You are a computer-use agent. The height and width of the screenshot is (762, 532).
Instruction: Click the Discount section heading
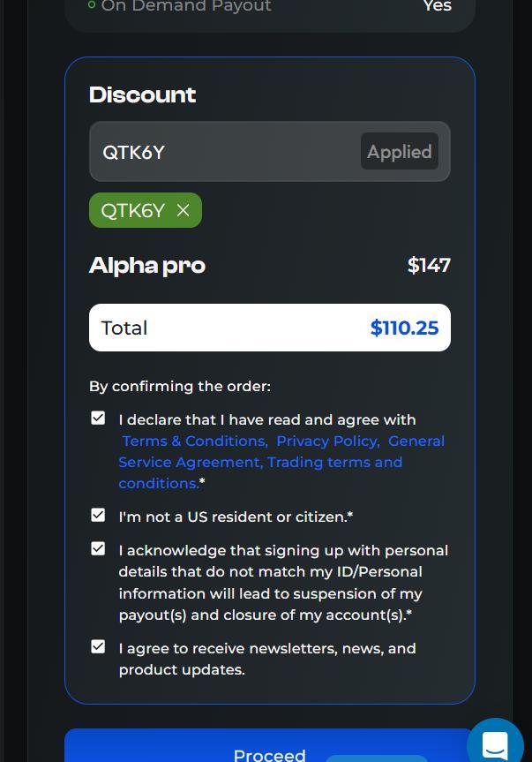143,94
